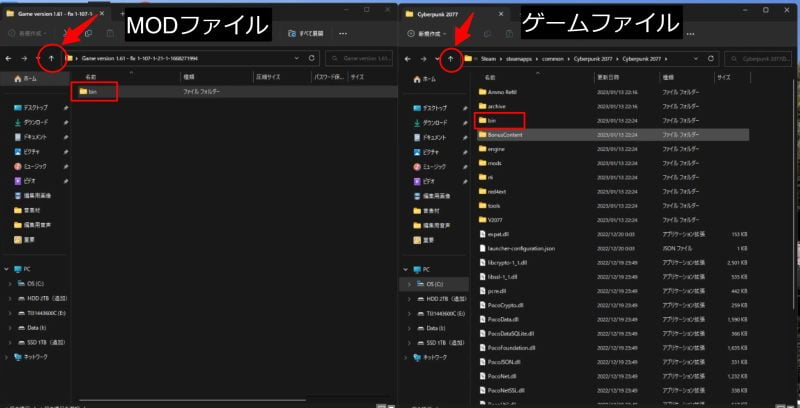
Task: Click the up arrow in the MOD file window
Action: click(51, 59)
